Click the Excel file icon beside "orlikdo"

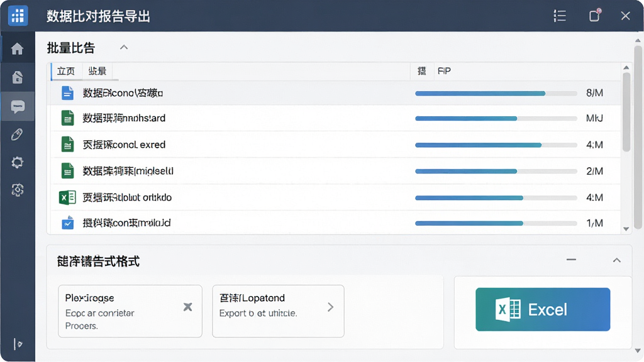pos(67,197)
